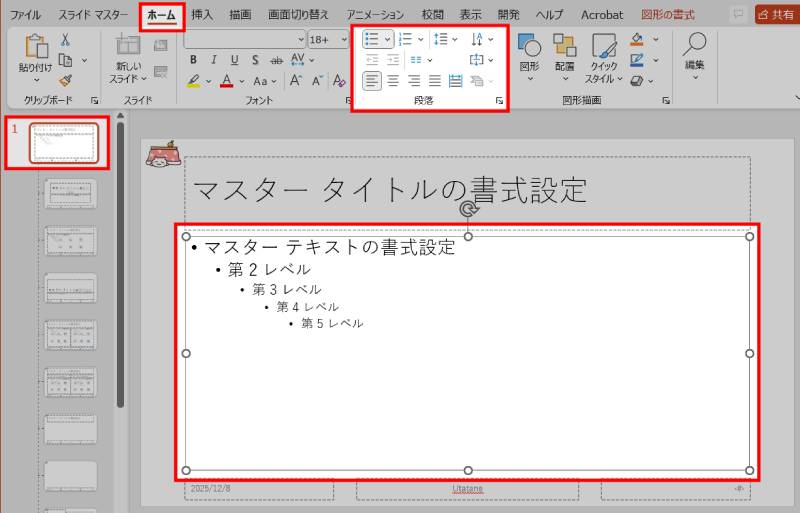Open the font name dropdown

point(301,40)
